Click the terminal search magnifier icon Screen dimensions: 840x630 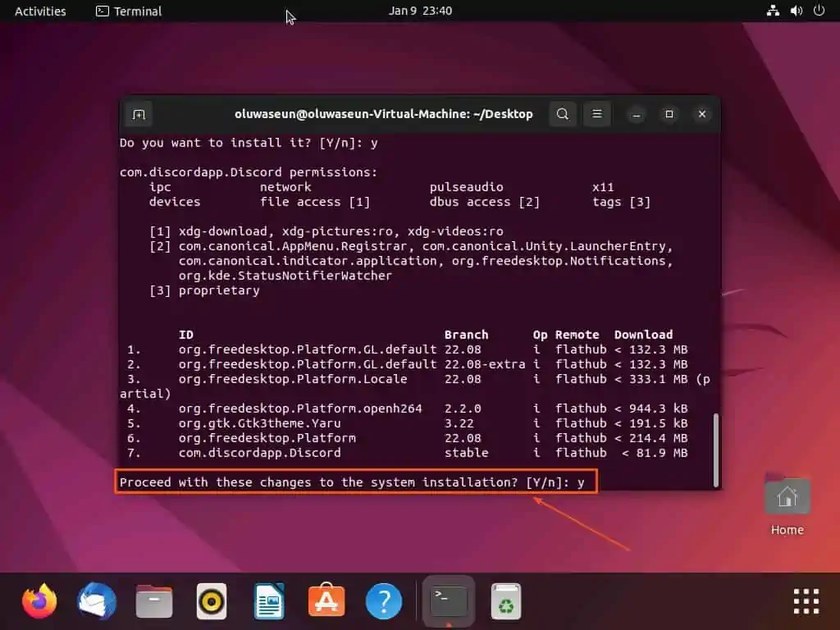(563, 114)
